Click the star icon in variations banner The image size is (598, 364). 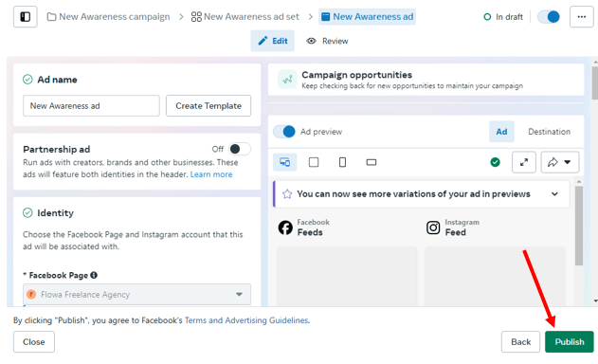287,193
